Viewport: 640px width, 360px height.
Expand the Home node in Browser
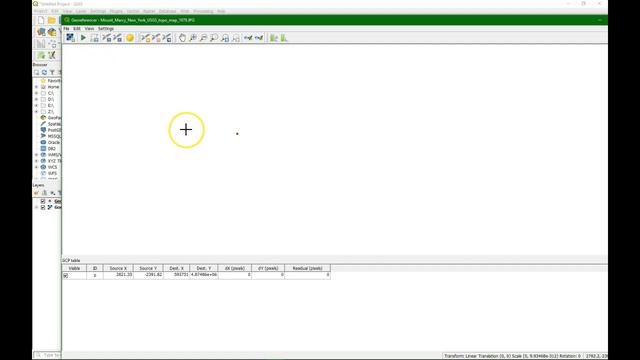click(36, 87)
